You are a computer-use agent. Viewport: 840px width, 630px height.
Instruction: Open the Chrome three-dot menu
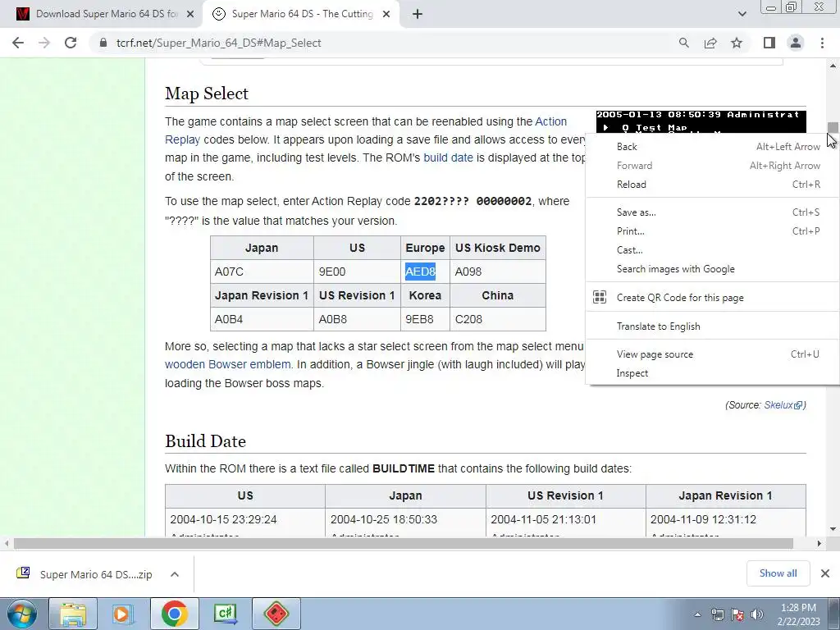click(x=822, y=43)
